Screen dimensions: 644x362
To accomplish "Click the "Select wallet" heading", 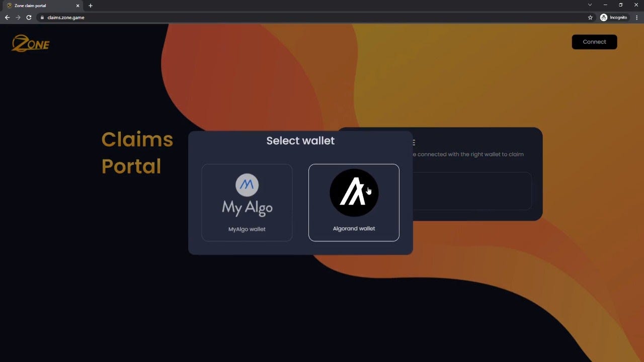I will click(300, 141).
